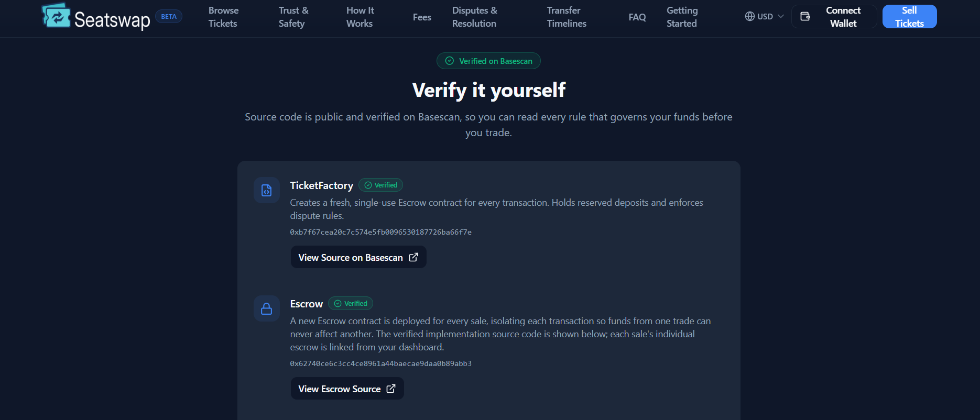
Task: Open Transfer Timelines page
Action: click(x=567, y=17)
